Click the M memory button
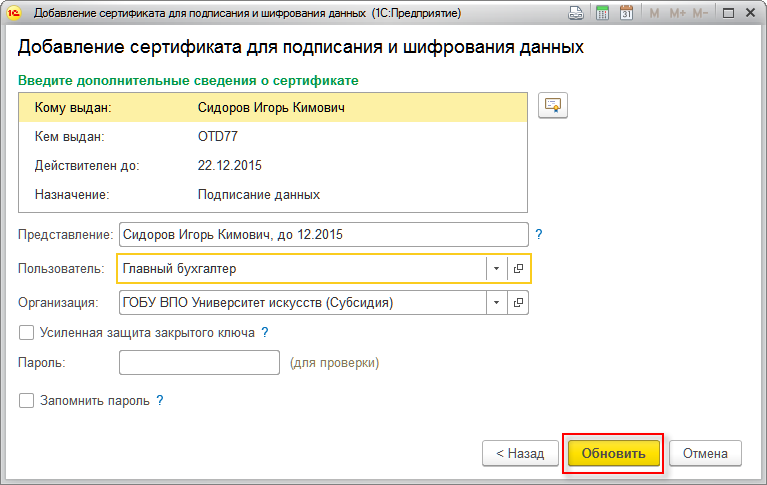Screen dimensions: 767x485 [x=654, y=13]
